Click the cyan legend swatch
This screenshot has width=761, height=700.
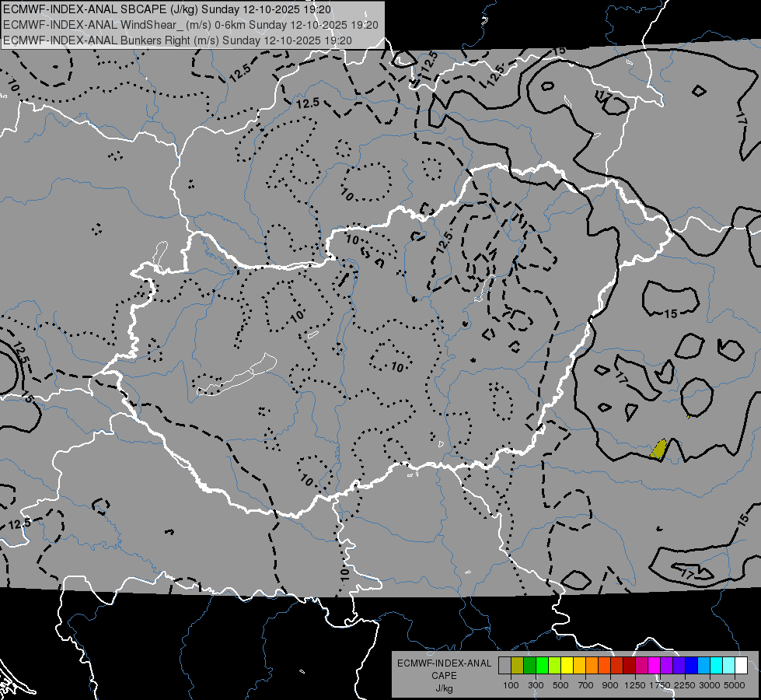(x=717, y=666)
